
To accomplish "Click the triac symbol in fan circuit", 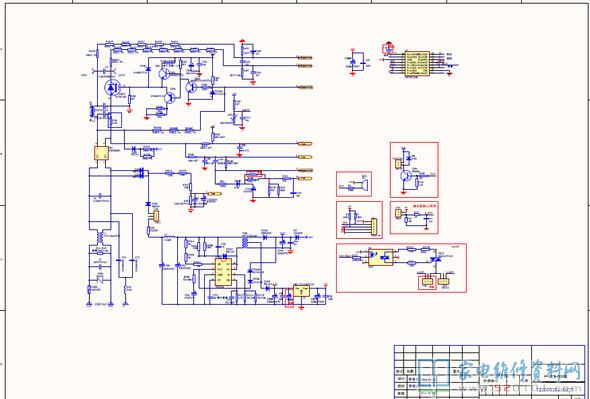I will [x=437, y=260].
